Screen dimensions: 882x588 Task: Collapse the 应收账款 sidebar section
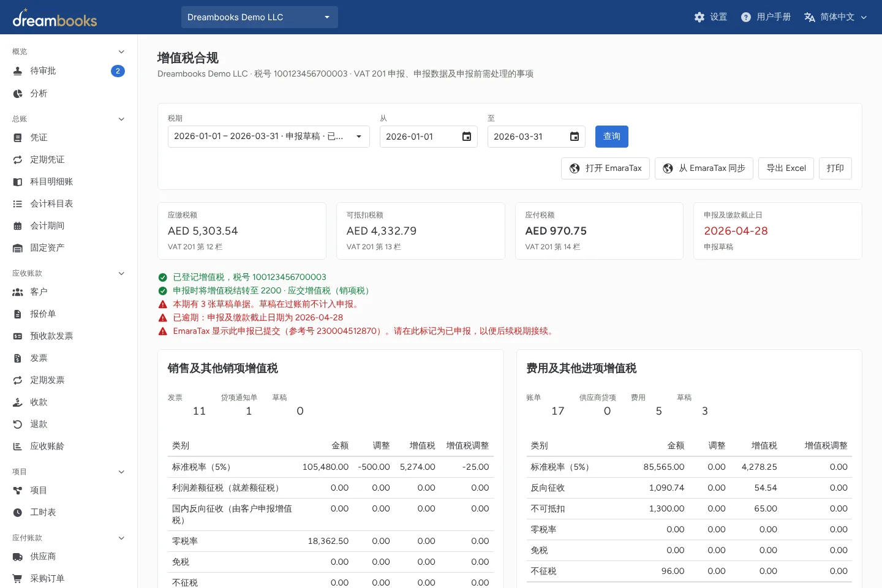[121, 273]
